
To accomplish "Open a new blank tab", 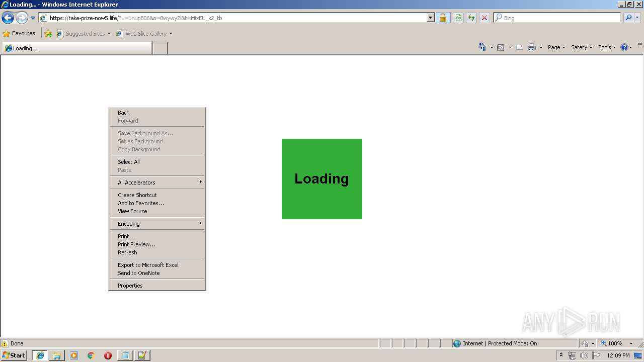I will pos(160,48).
